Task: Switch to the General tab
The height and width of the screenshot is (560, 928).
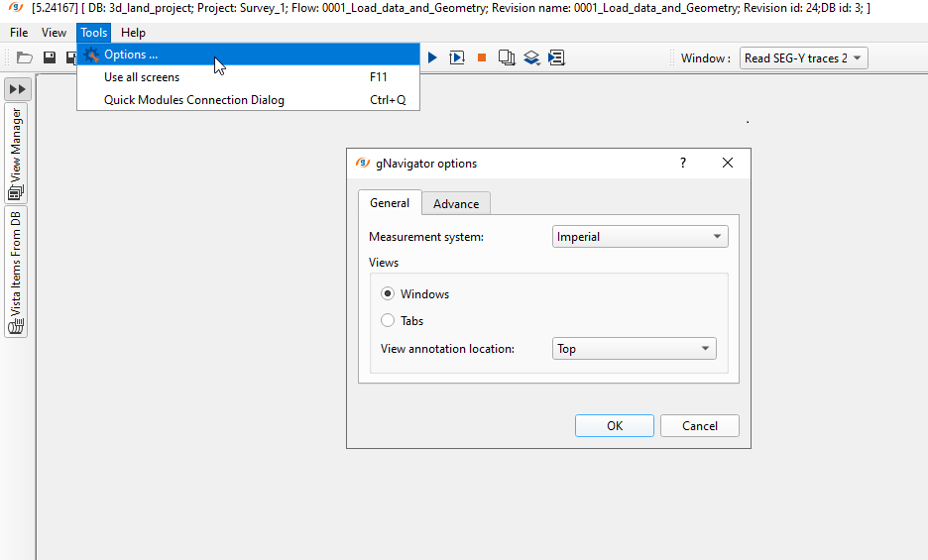Action: tap(390, 203)
